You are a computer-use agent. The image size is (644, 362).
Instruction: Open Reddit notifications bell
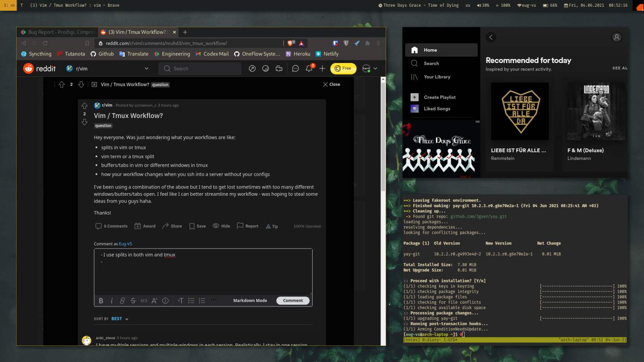click(308, 68)
